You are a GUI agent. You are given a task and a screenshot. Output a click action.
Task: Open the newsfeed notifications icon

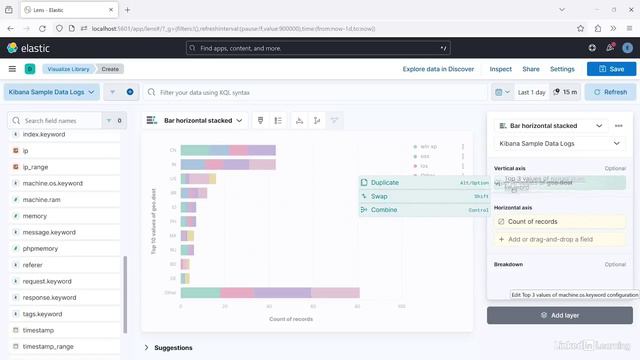tap(610, 48)
